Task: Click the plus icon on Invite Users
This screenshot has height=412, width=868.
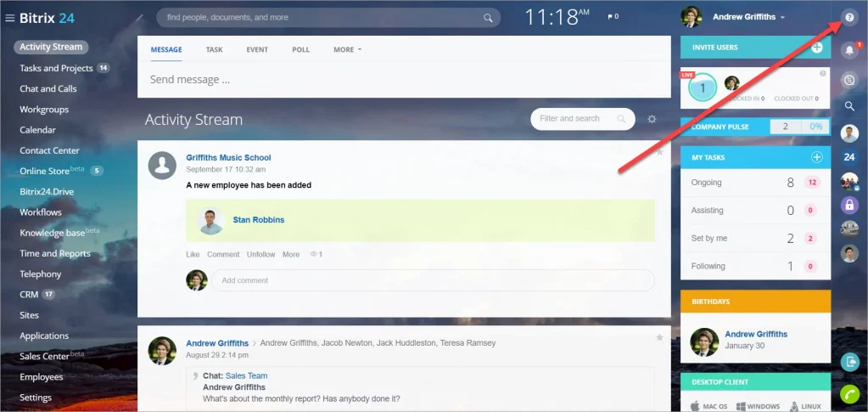Action: pos(816,48)
